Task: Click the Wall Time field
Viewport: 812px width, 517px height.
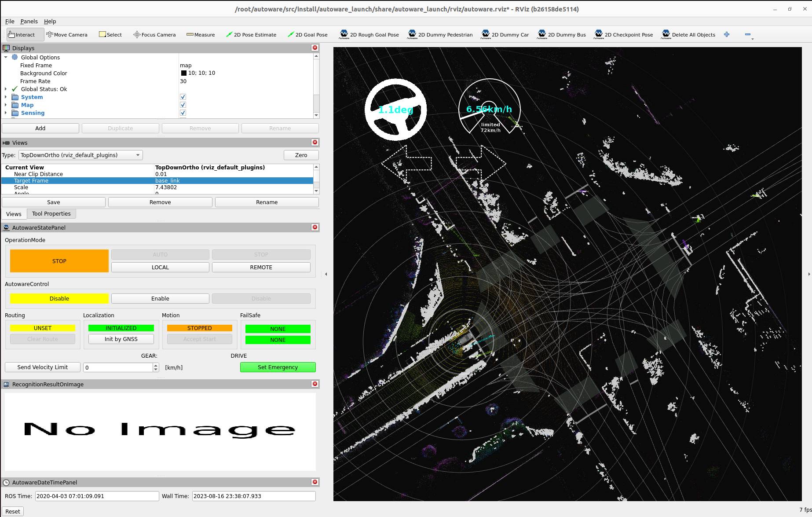Action: 254,496
